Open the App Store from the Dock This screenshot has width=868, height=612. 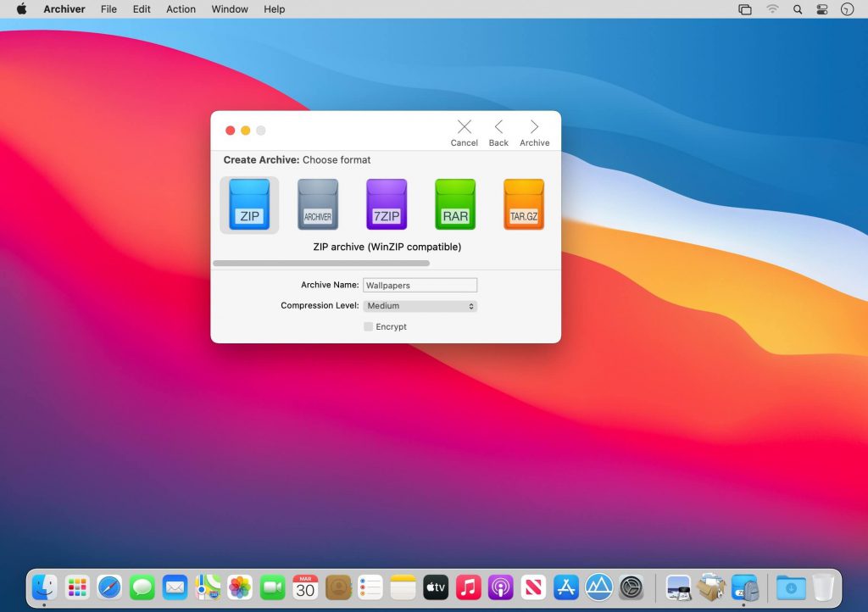click(565, 586)
